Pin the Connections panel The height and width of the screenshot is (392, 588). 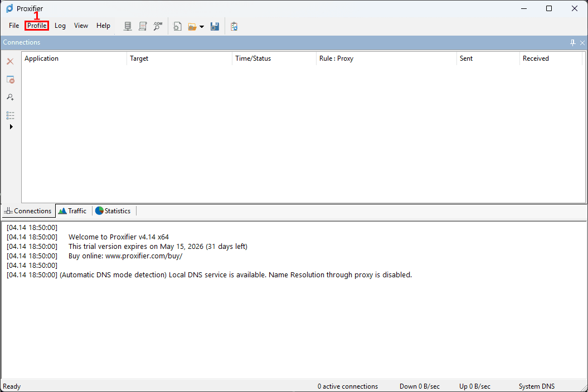coord(572,43)
